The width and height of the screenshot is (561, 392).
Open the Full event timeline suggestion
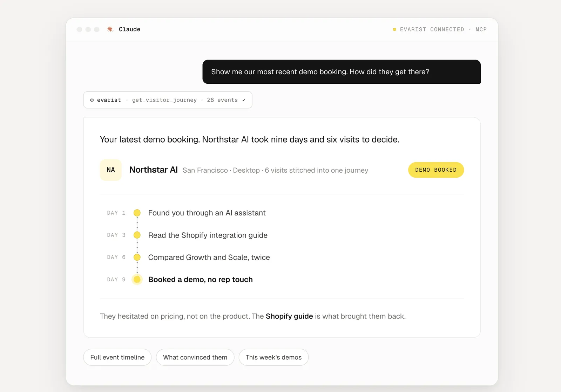(x=117, y=357)
